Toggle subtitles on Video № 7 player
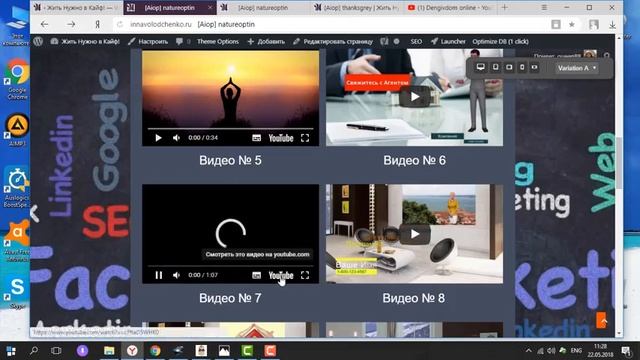640x360 pixels. coord(256,276)
